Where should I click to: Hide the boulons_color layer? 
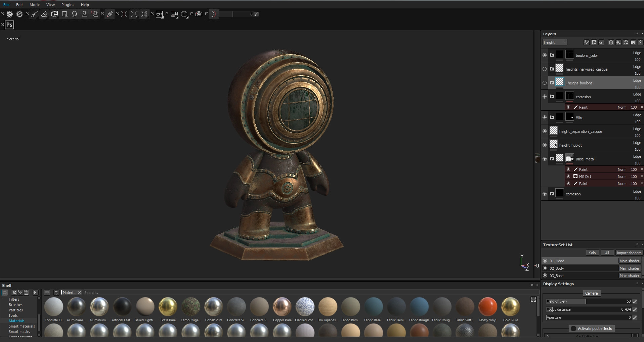pos(545,55)
